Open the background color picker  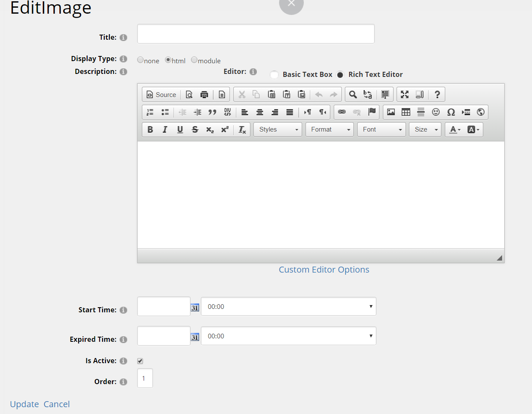pyautogui.click(x=473, y=129)
